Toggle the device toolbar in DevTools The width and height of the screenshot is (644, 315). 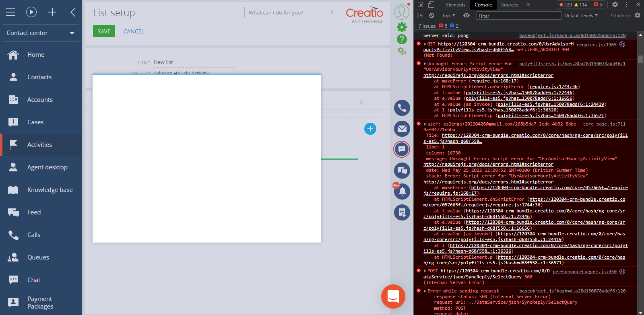431,4
